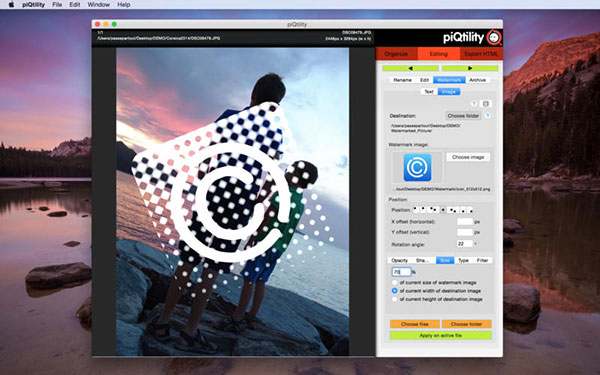Select the Rename segment
This screenshot has height=375, width=600.
coord(403,80)
